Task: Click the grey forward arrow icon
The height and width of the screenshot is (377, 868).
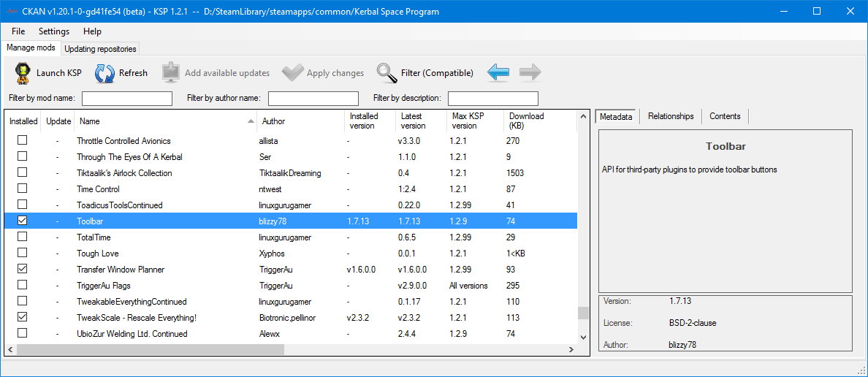Action: coord(530,72)
